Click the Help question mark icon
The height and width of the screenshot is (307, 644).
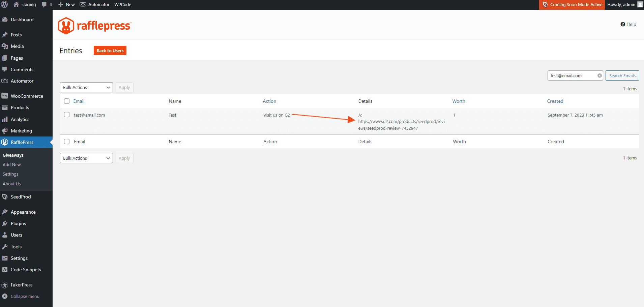[x=623, y=24]
